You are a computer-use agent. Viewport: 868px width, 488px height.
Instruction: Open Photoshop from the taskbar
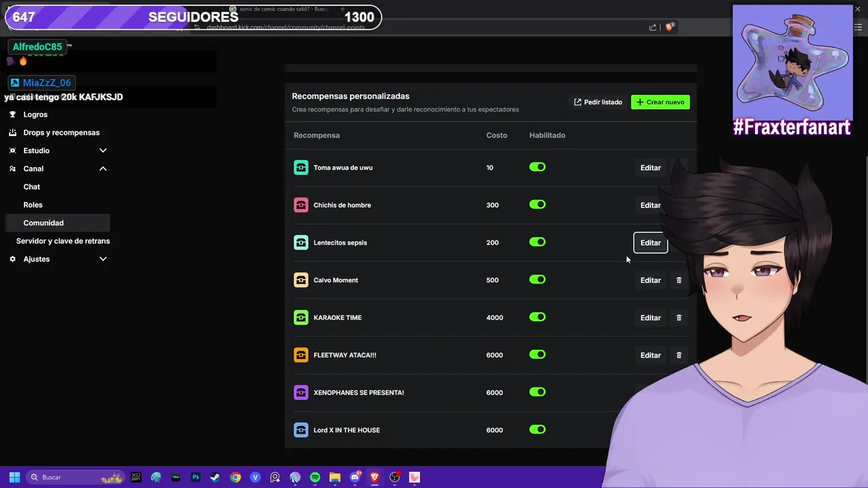coord(195,477)
